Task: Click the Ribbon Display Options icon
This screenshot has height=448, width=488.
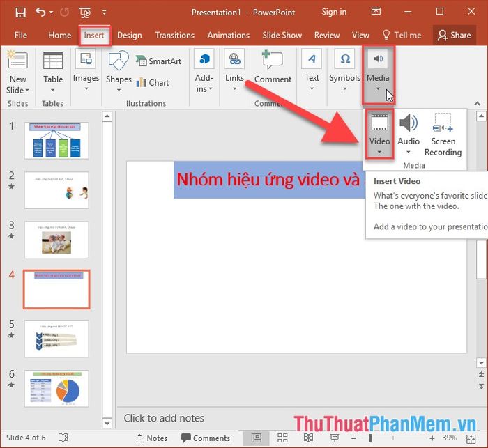Action: pyautogui.click(x=376, y=12)
